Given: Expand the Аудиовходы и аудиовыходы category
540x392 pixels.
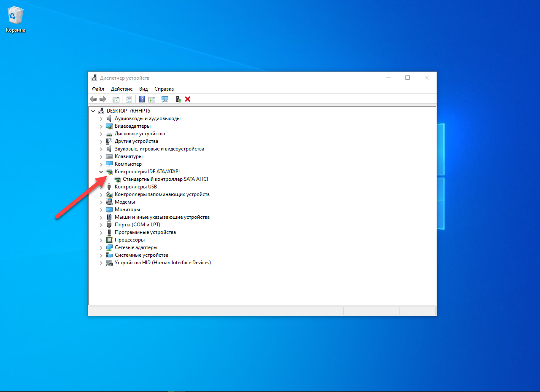Looking at the screenshot, I should [x=101, y=119].
